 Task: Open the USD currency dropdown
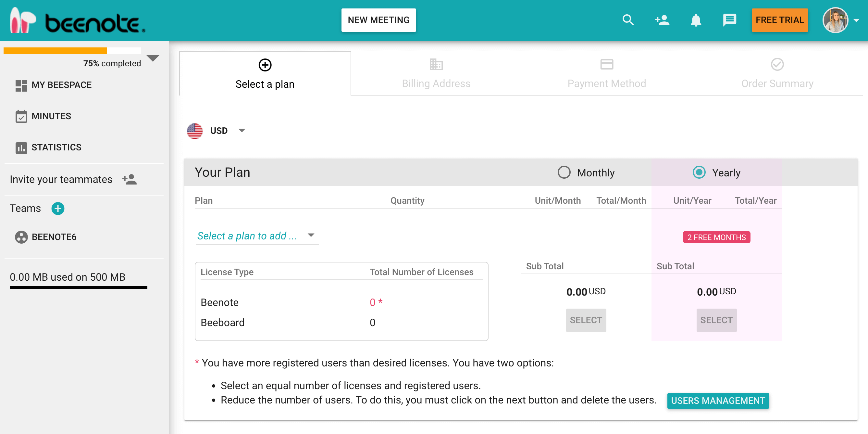pyautogui.click(x=218, y=131)
